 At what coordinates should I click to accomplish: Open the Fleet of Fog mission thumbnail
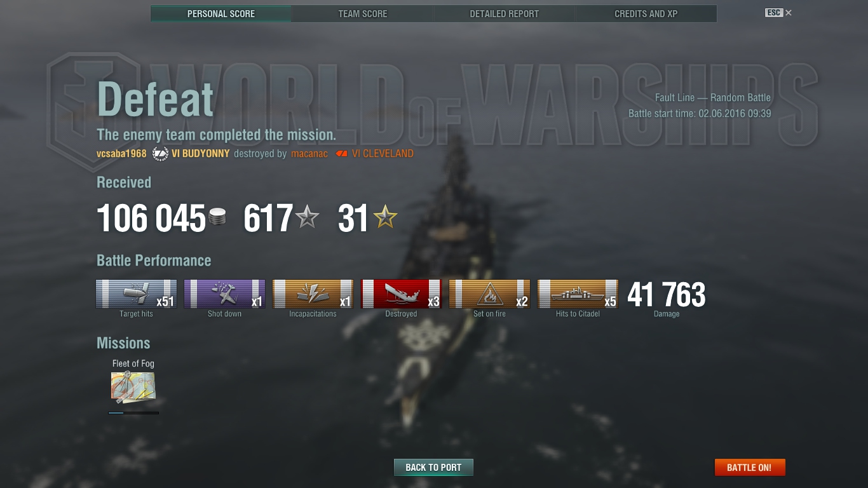click(133, 388)
